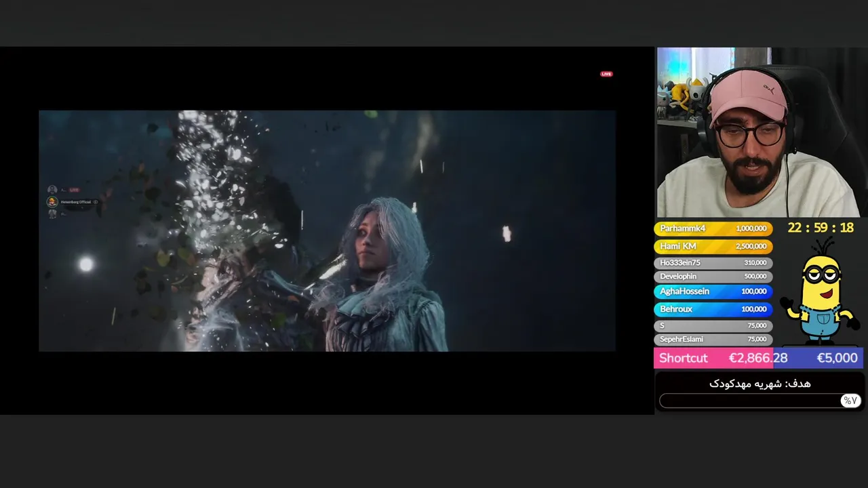The image size is (868, 488).
Task: Click the top user avatar beside the overlay LIVE tag
Action: point(52,190)
